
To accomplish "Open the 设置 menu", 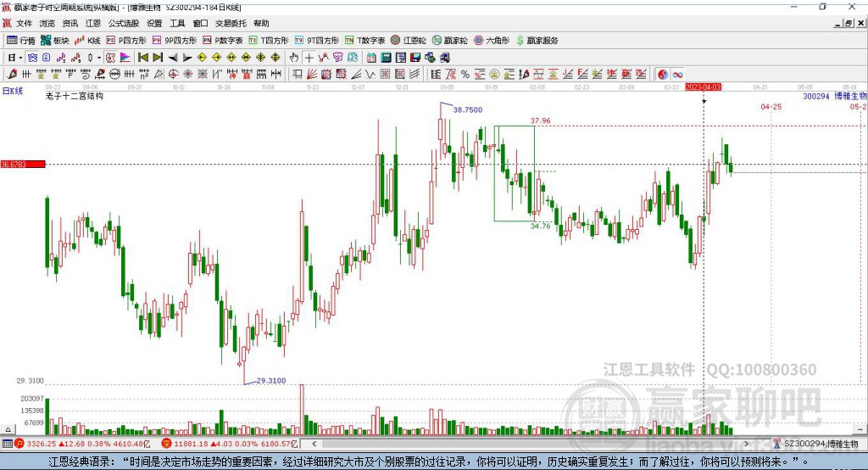I will pyautogui.click(x=154, y=23).
